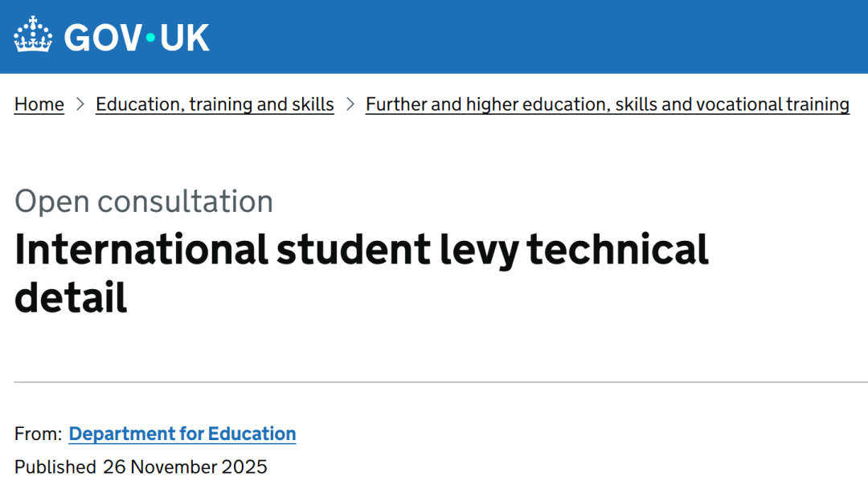
Task: Click the "GOV" letters in the header logo
Action: point(103,38)
